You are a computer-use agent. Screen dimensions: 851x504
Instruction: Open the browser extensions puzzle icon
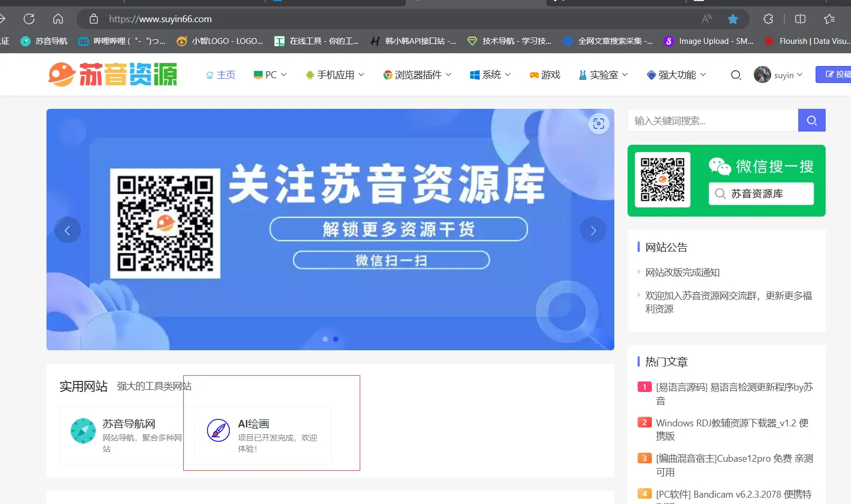(x=768, y=19)
